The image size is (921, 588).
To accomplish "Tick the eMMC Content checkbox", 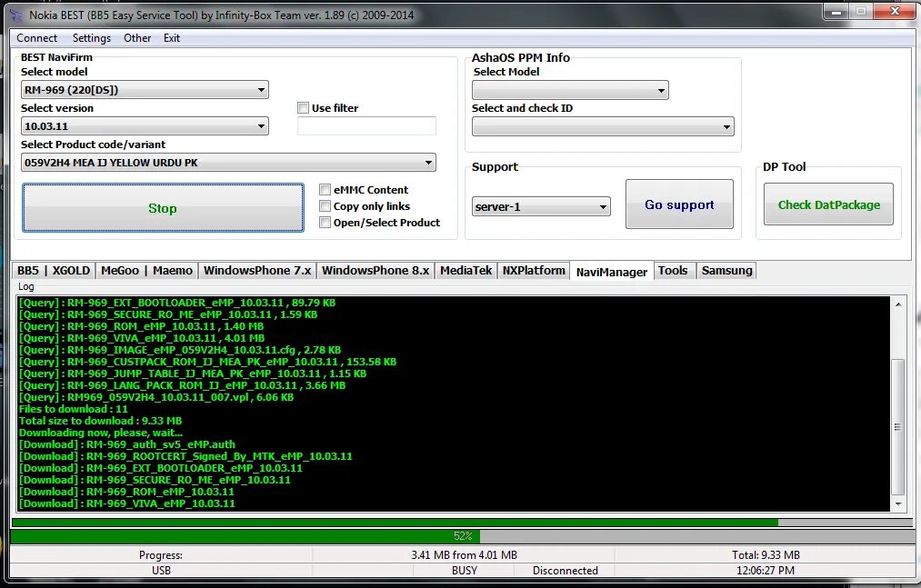I will tap(325, 190).
